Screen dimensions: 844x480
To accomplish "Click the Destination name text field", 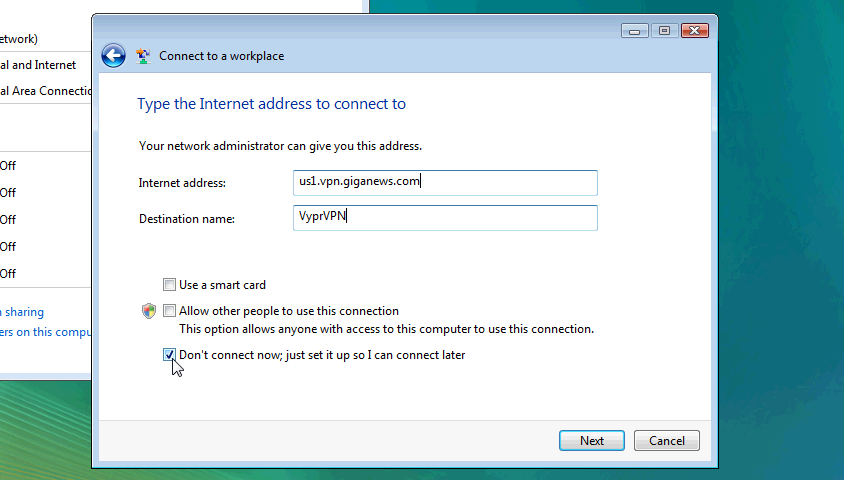I will (x=445, y=218).
